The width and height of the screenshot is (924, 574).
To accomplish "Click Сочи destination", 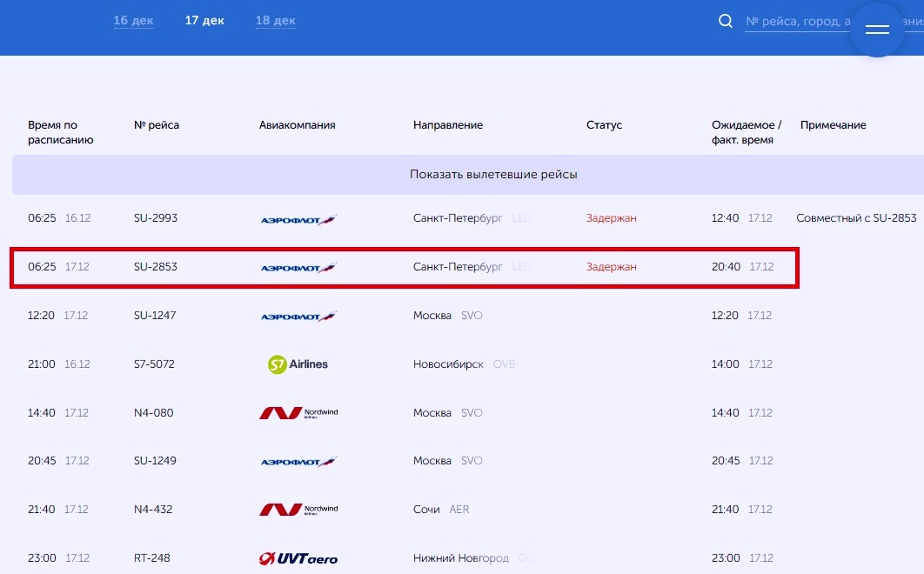I will 426,510.
